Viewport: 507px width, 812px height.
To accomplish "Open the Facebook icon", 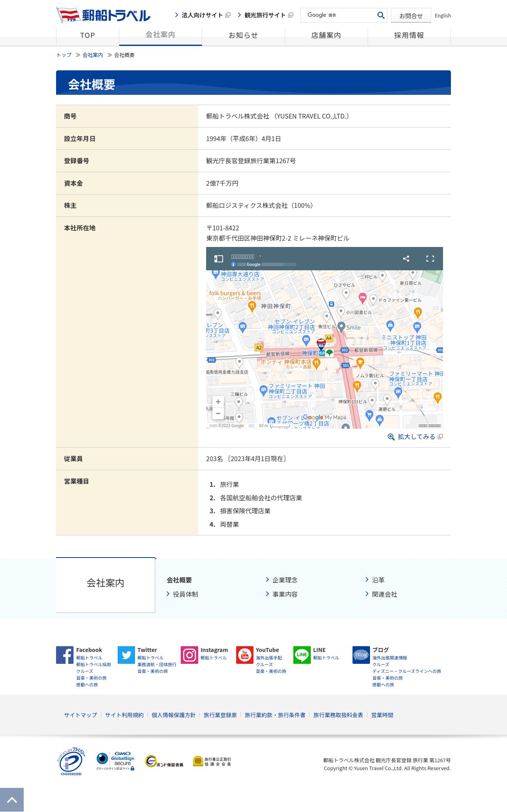I will tap(65, 655).
